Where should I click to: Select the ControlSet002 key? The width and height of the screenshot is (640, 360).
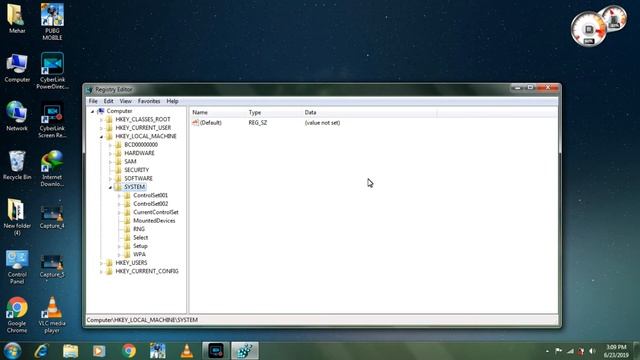[x=150, y=204]
